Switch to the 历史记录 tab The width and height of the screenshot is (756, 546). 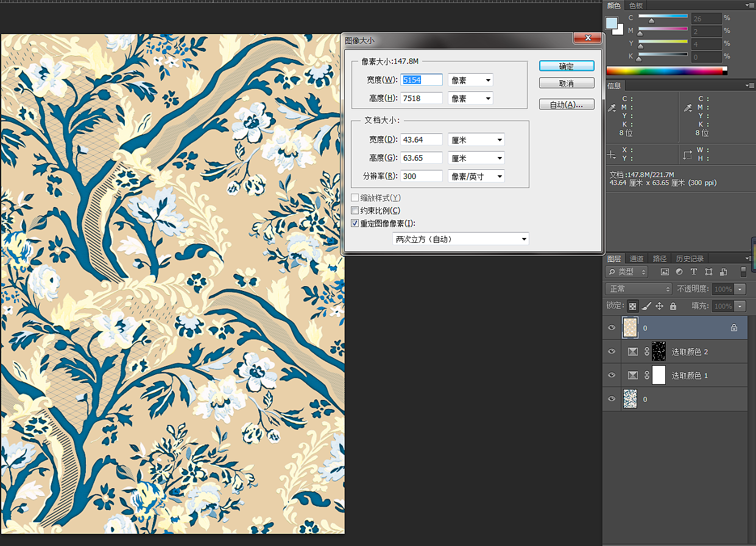(690, 259)
